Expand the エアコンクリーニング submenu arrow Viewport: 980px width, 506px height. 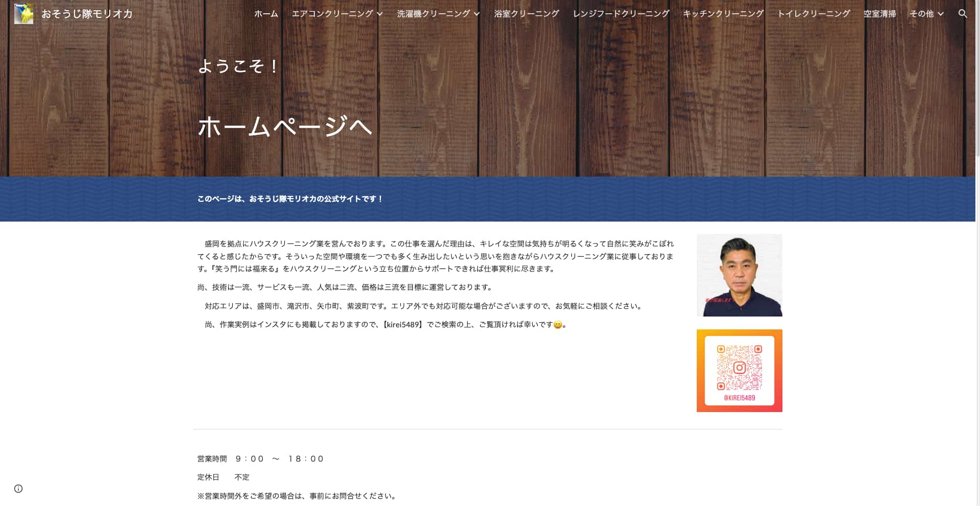(x=380, y=14)
